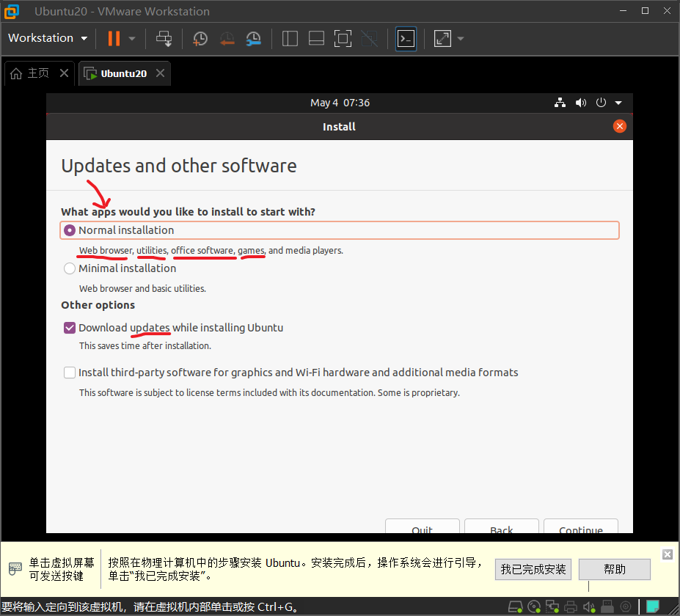Image resolution: width=680 pixels, height=616 pixels.
Task: Click the Ubuntu network wired icon
Action: click(x=560, y=103)
